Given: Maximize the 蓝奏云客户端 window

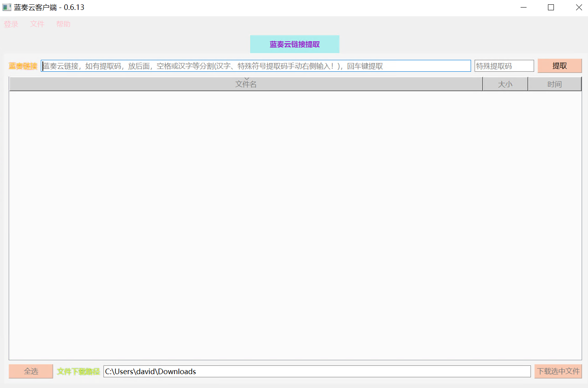Looking at the screenshot, I should pos(551,7).
